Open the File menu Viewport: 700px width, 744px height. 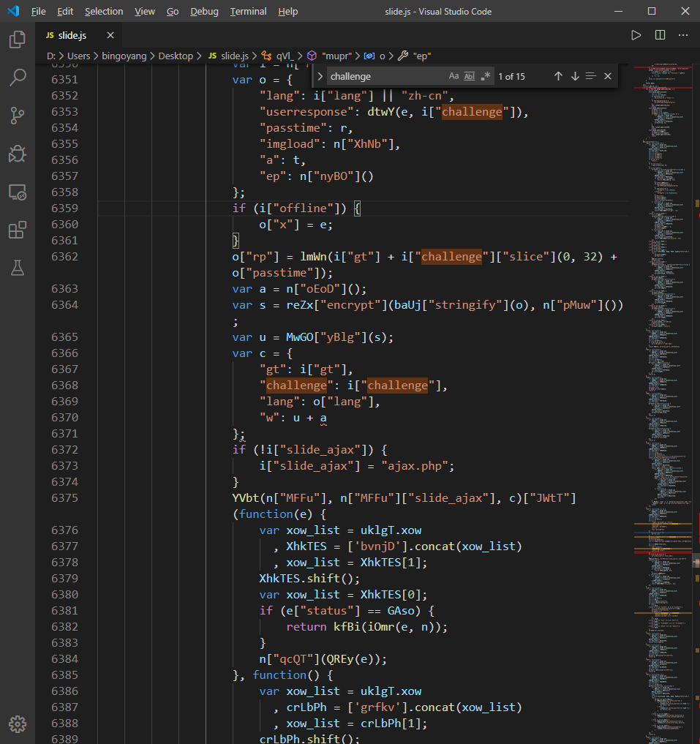[x=39, y=12]
